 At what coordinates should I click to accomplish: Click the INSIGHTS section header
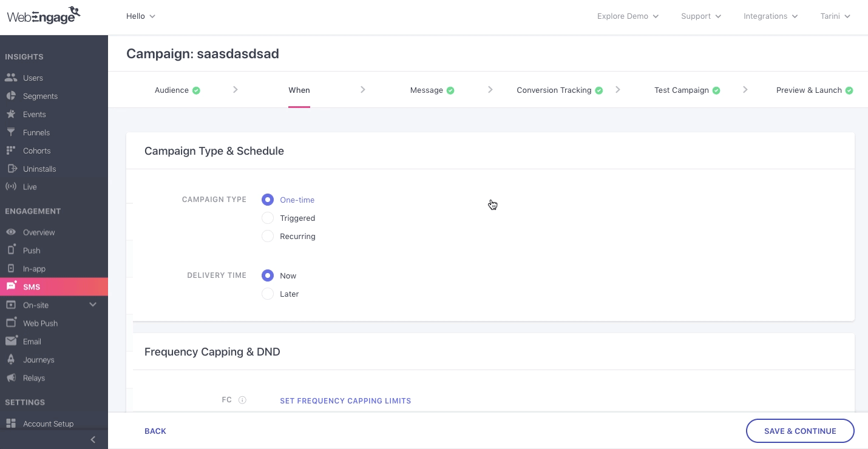[24, 56]
